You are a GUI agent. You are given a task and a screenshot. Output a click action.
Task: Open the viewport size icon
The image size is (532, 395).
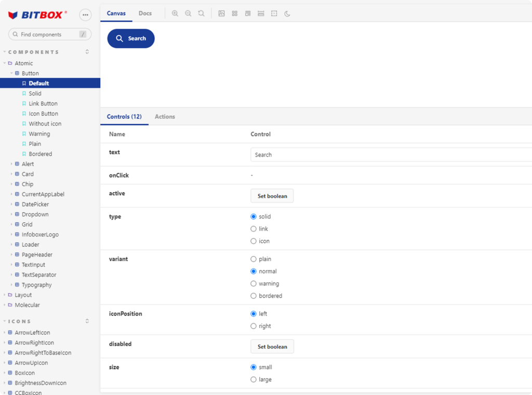point(248,13)
